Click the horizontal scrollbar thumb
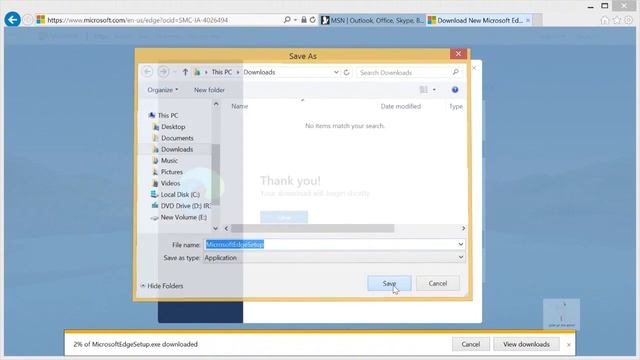 tap(313, 229)
